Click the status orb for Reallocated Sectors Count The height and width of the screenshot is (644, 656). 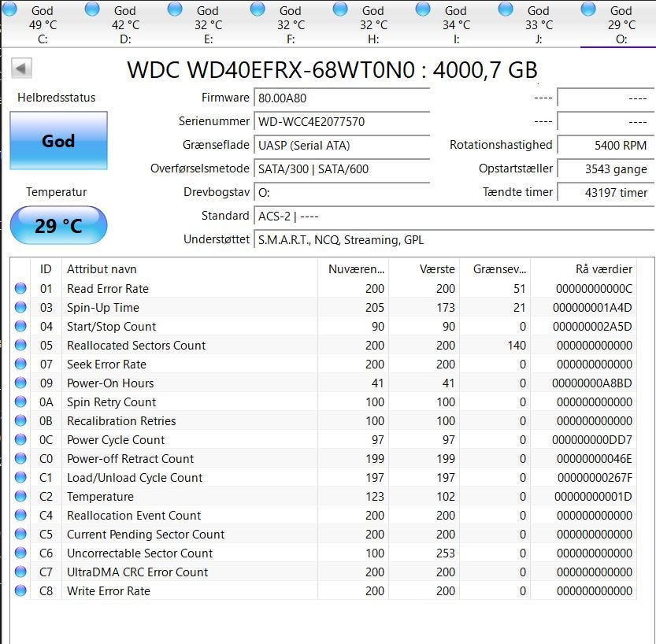[x=20, y=345]
